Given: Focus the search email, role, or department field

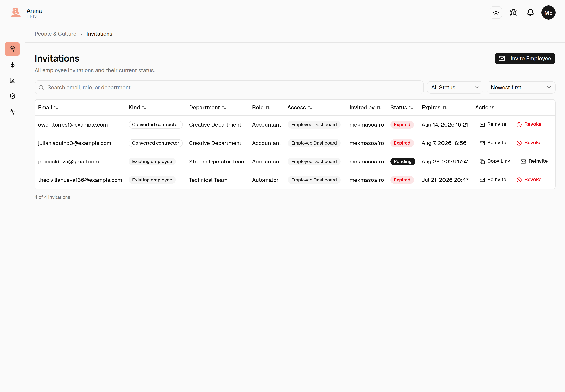Looking at the screenshot, I should (229, 87).
